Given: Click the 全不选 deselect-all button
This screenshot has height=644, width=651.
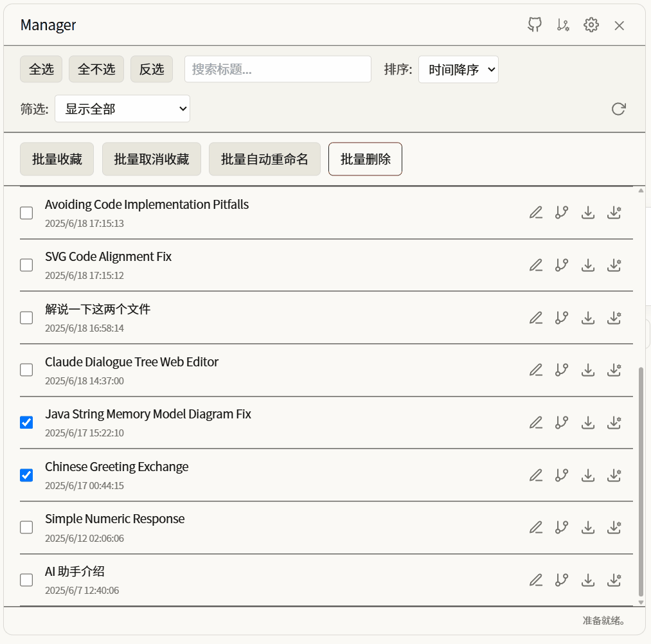Looking at the screenshot, I should point(96,69).
